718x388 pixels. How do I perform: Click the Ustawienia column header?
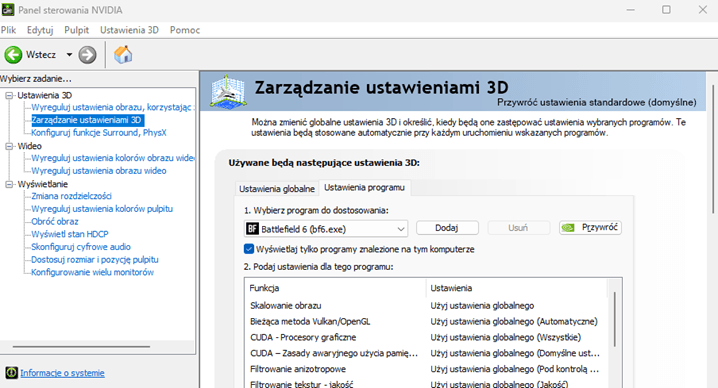tap(517, 288)
